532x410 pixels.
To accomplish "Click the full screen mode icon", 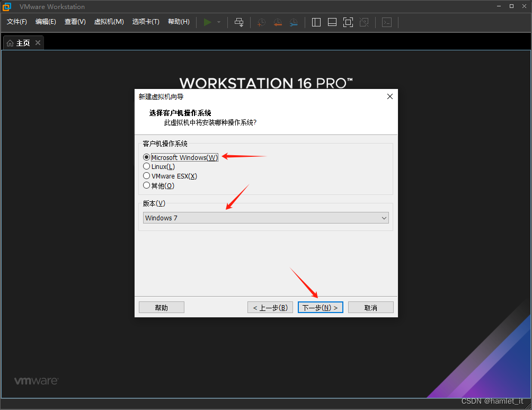I will pos(348,22).
